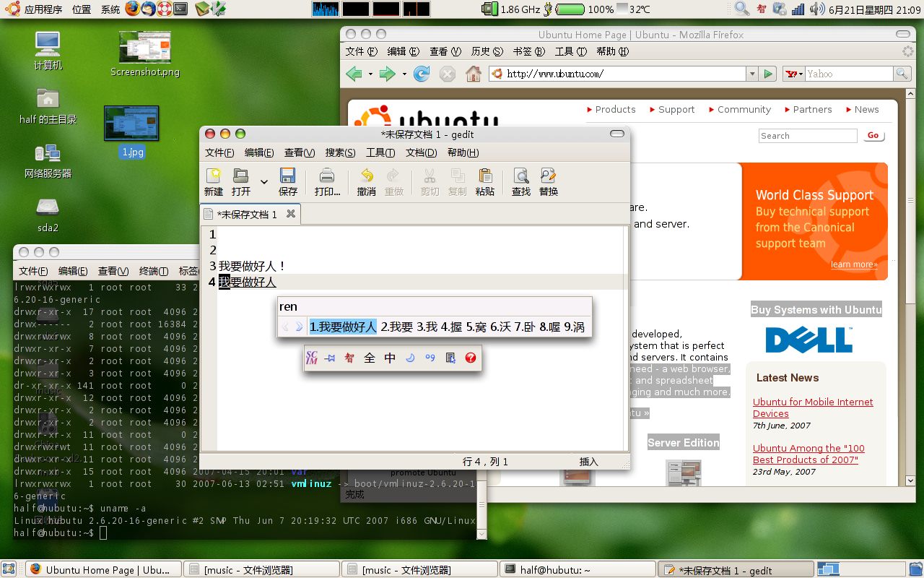924x578 pixels.
Task: Open Firefox back history dropdown arrow
Action: [x=370, y=74]
